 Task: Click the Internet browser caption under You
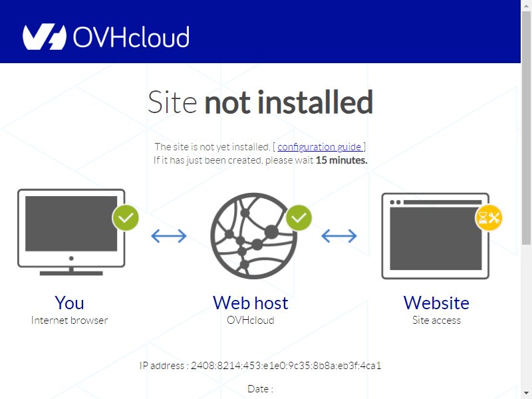tap(69, 321)
